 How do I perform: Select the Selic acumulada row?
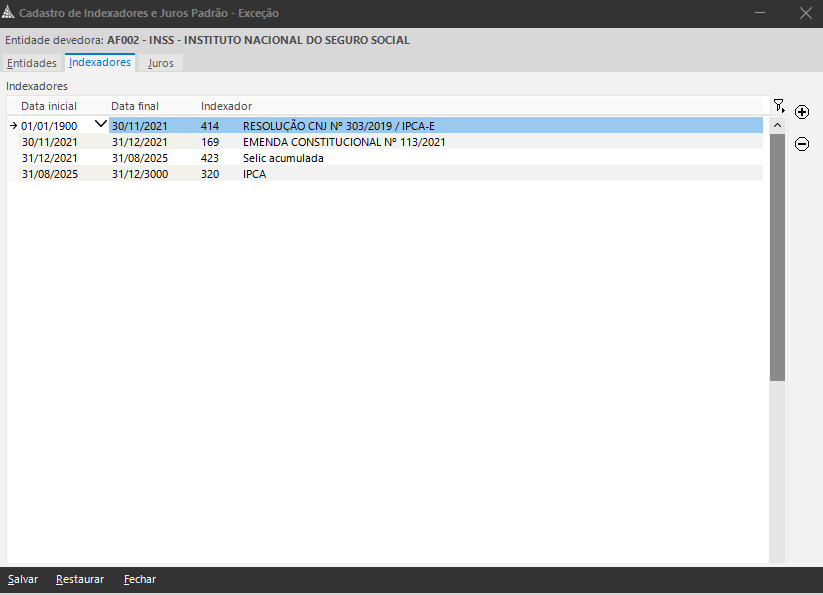pyautogui.click(x=386, y=158)
